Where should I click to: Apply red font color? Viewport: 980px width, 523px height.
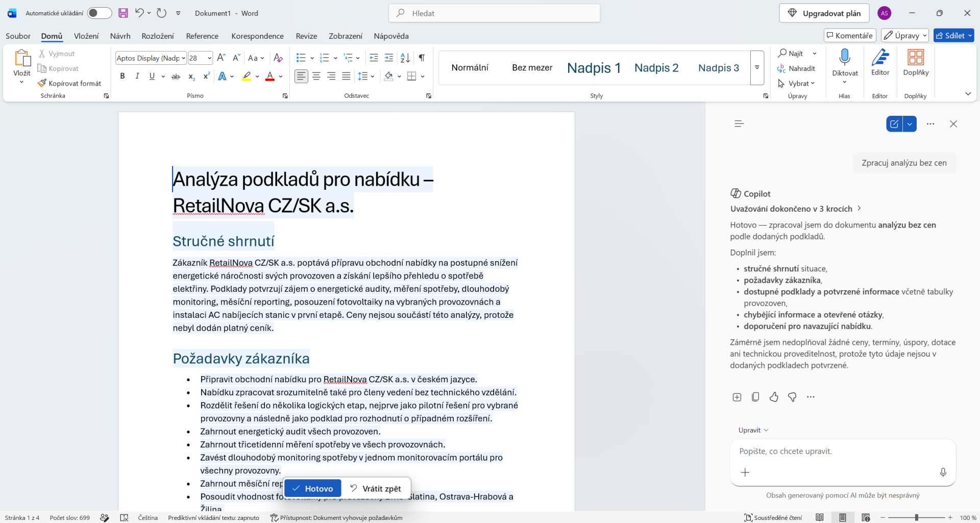click(270, 76)
